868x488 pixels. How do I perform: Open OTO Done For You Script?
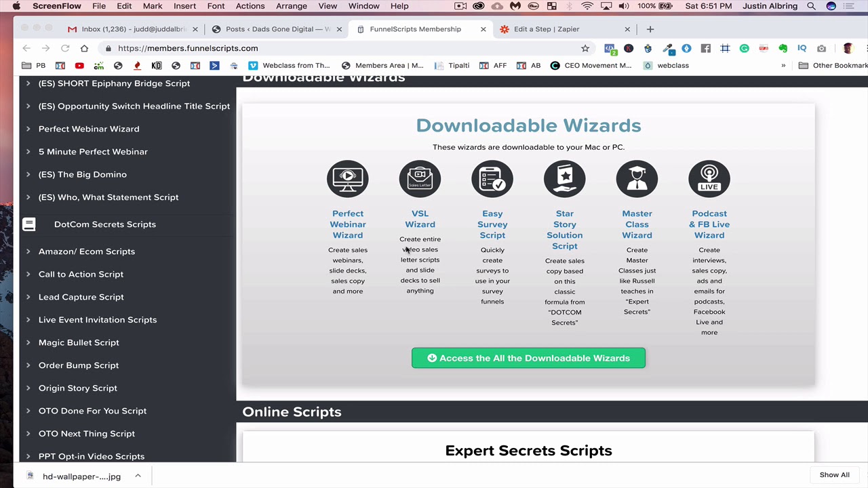pos(92,411)
